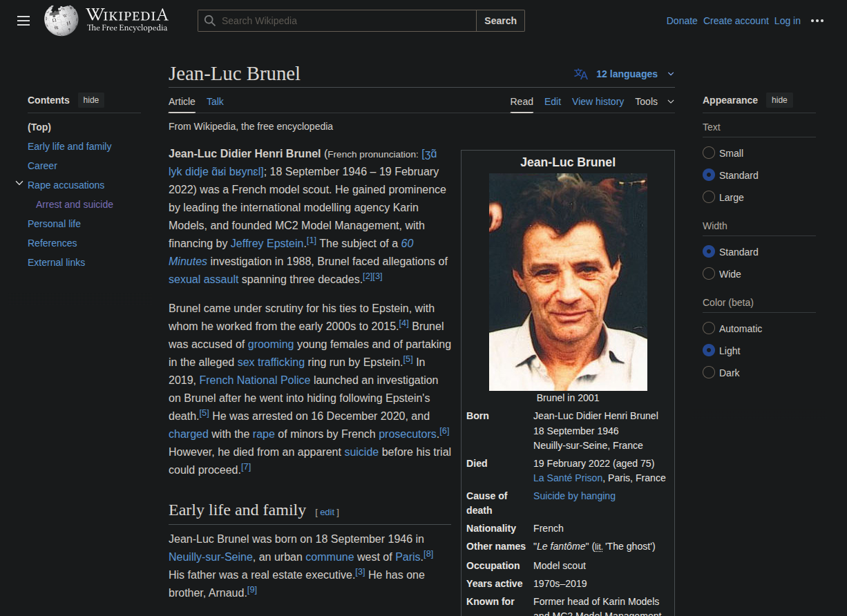Screen dimensions: 847x616
Task: Open the charged link
Action: (x=188, y=434)
